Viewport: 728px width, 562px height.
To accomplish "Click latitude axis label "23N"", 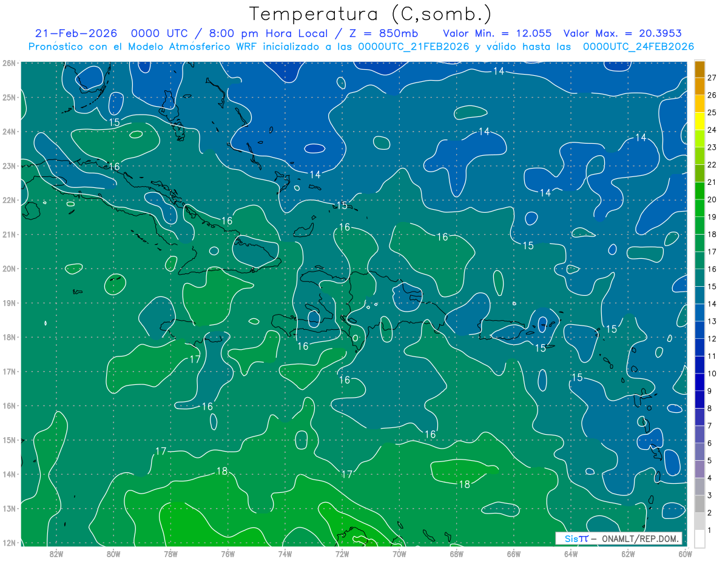I will pyautogui.click(x=9, y=166).
